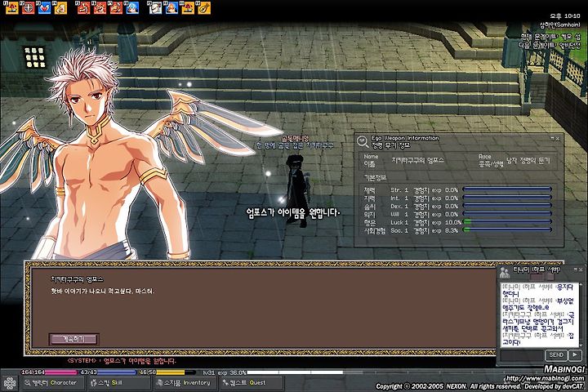The width and height of the screenshot is (588, 392).
Task: Open the Inventory menu tab
Action: pyautogui.click(x=185, y=383)
